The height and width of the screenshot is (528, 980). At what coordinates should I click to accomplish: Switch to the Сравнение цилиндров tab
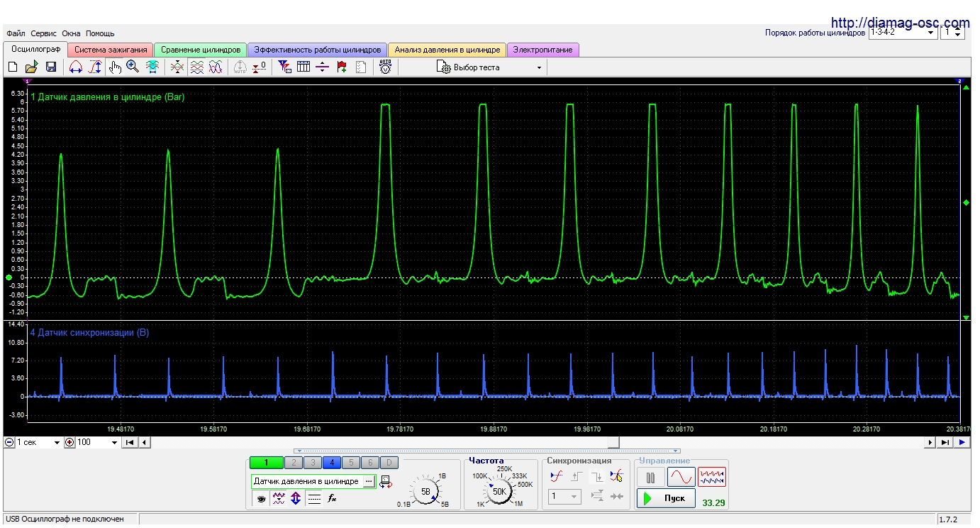(201, 50)
